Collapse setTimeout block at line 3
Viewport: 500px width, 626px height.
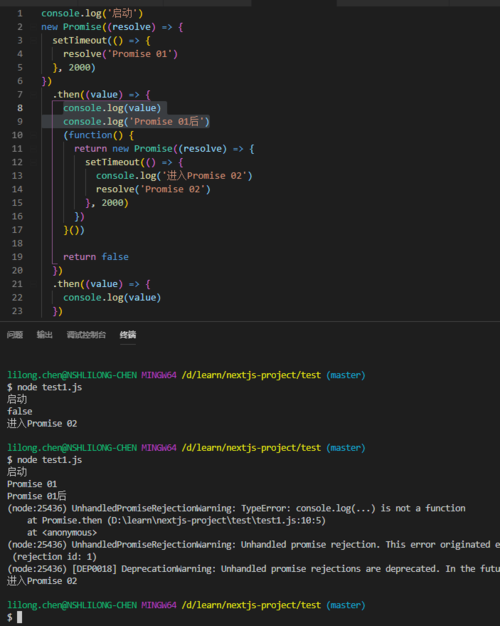tap(34, 40)
